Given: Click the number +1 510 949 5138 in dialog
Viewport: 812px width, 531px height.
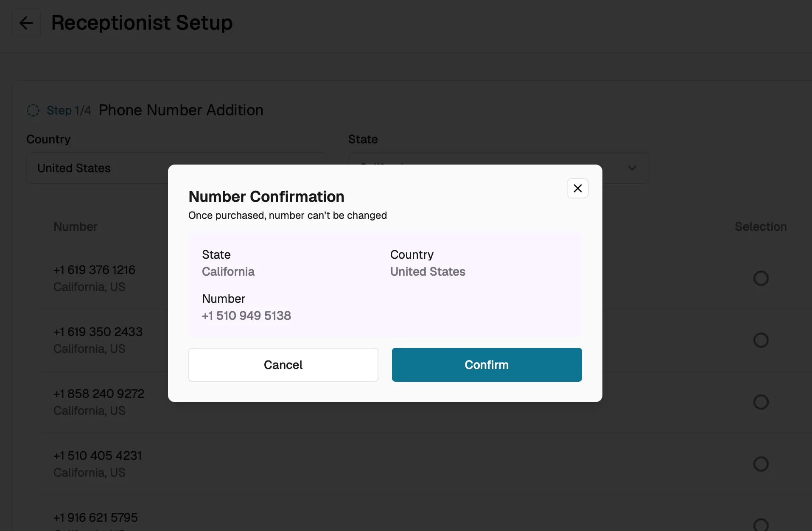Looking at the screenshot, I should coord(246,316).
